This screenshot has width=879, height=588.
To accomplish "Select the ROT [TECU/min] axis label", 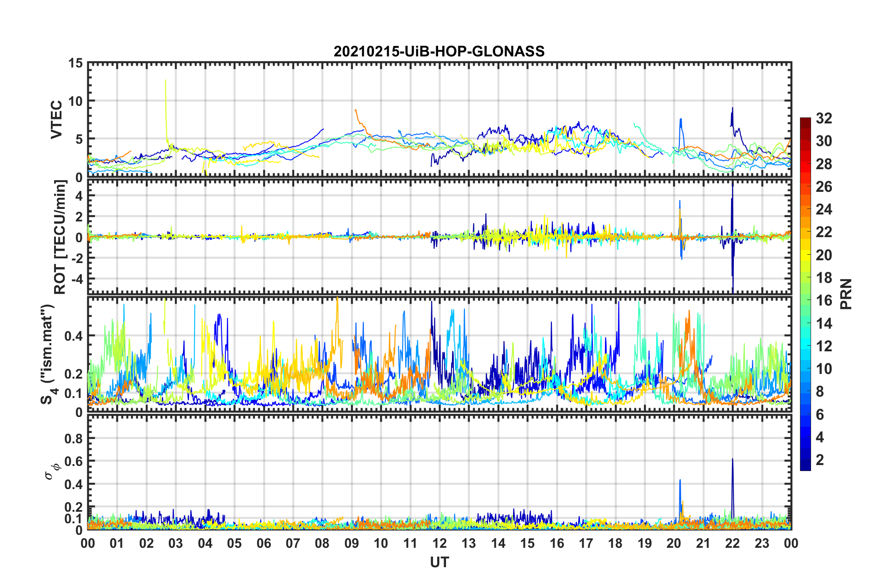I will pyautogui.click(x=60, y=237).
